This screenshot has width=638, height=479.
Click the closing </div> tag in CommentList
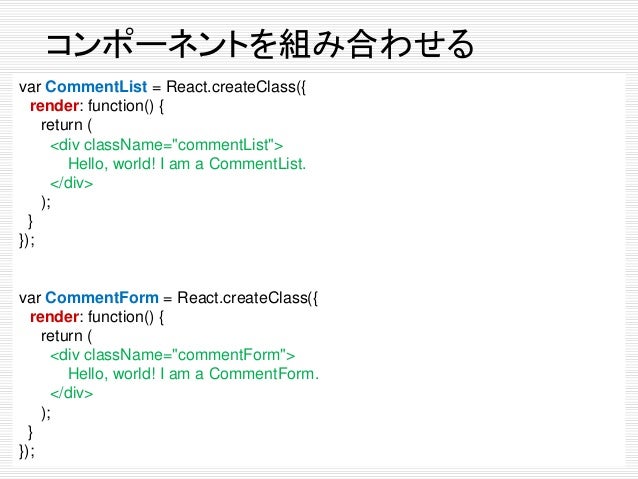(72, 183)
